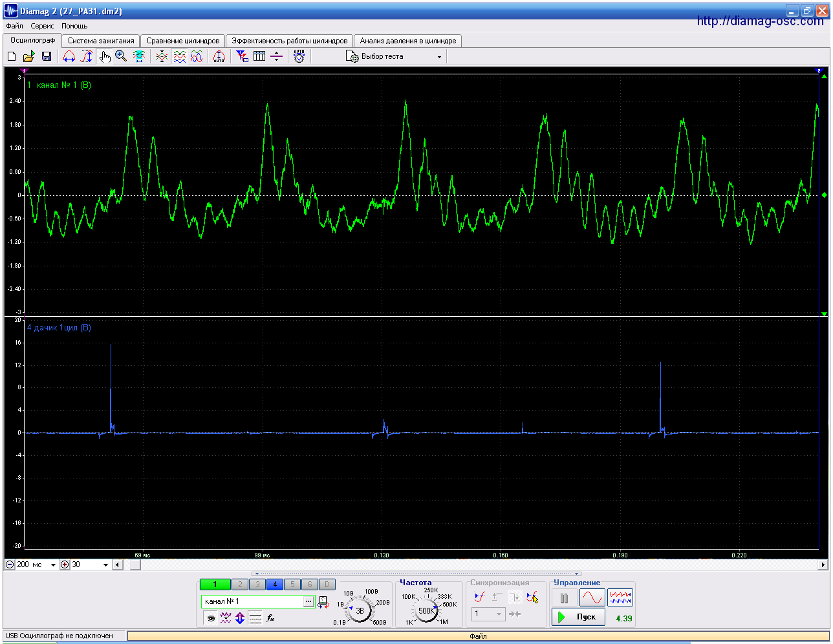Click the blue vertical arrows channel icon
The image size is (833, 644).
[240, 618]
